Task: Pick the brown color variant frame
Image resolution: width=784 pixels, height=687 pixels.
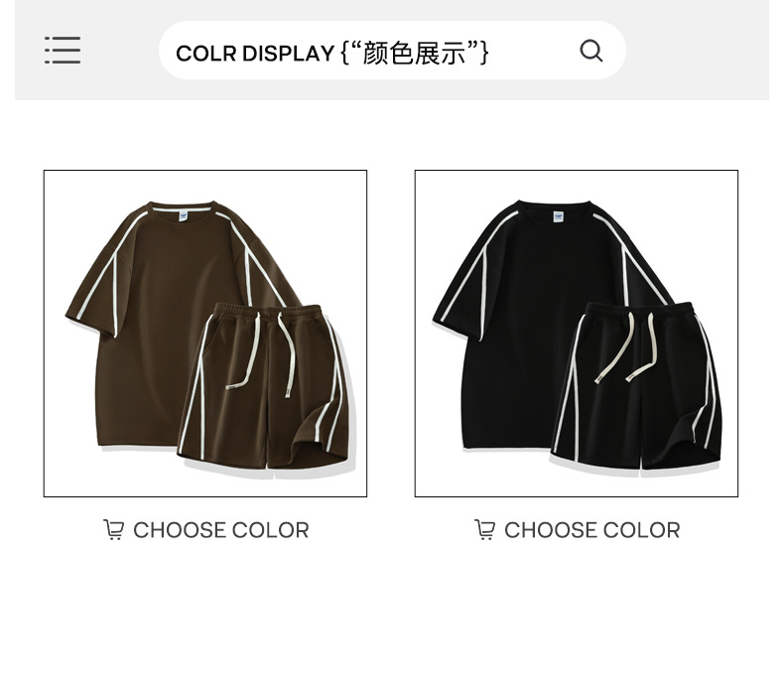Action: (x=205, y=334)
